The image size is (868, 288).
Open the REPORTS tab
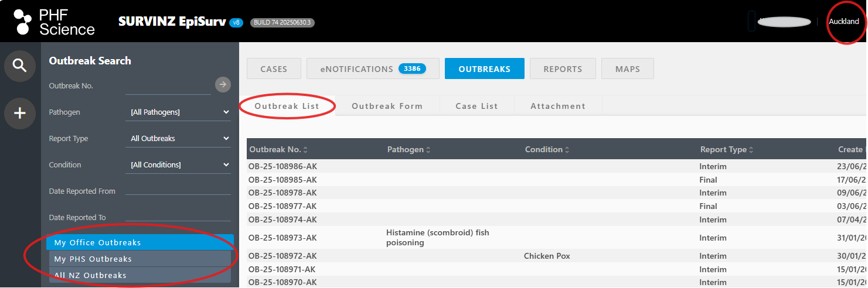(x=563, y=68)
